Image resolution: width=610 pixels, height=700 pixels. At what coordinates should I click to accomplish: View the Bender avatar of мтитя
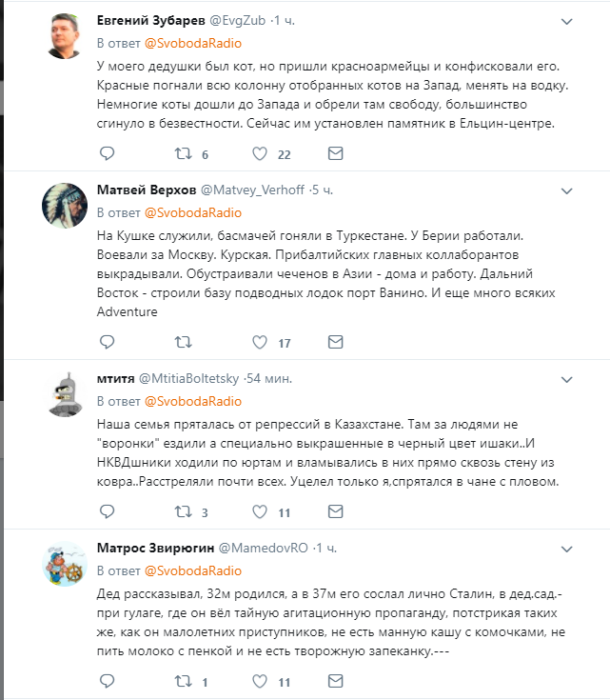(x=65, y=394)
